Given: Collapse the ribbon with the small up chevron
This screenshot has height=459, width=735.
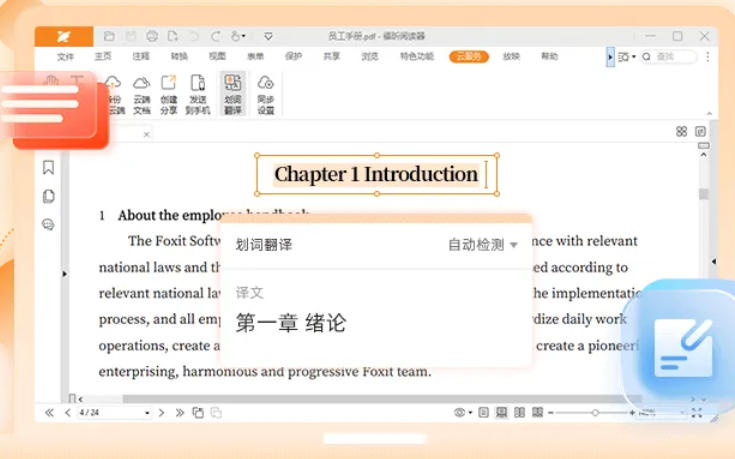Looking at the screenshot, I should tap(709, 113).
